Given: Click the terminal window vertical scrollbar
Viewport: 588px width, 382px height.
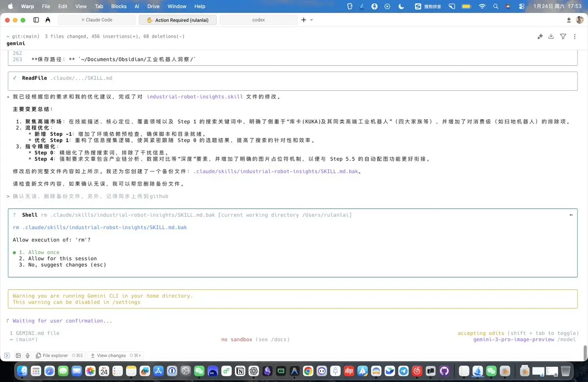Looking at the screenshot, I should coord(585,353).
